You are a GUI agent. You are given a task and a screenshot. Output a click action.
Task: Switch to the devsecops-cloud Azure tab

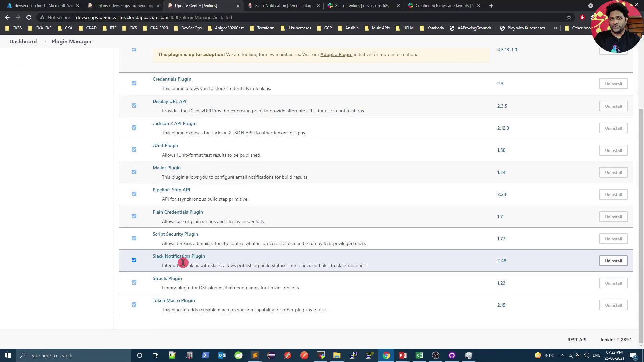(x=43, y=6)
